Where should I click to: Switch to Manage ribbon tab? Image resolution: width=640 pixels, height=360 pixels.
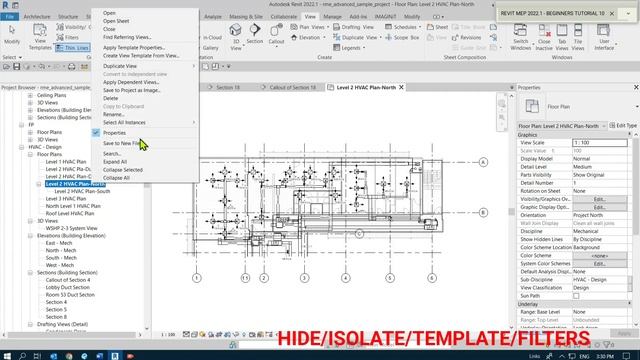(x=332, y=17)
